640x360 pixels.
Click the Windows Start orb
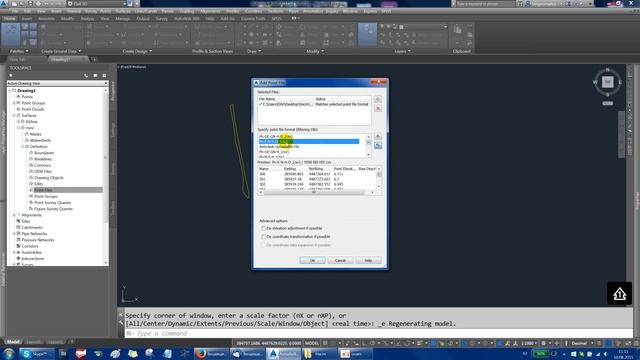[9, 353]
